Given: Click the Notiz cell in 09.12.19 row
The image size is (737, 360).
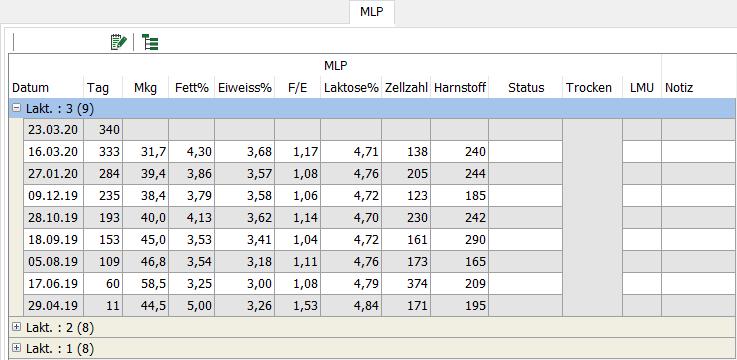Looking at the screenshot, I should point(699,196).
